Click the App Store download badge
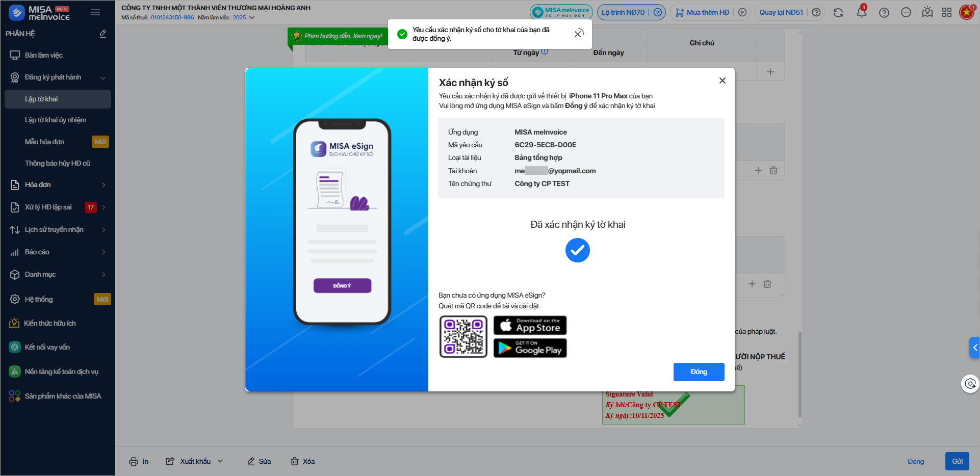This screenshot has height=476, width=980. (530, 326)
